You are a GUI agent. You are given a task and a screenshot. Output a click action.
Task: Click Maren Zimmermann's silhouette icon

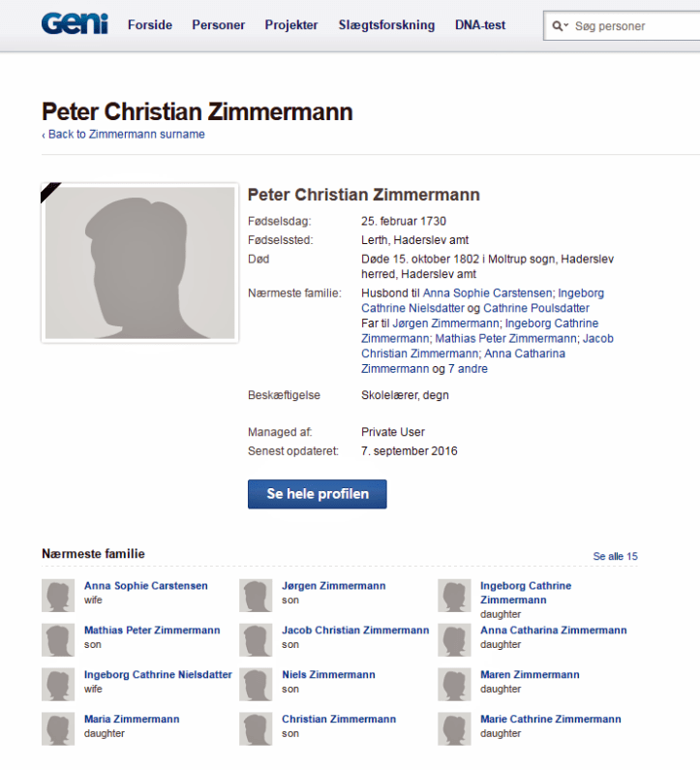[x=454, y=684]
